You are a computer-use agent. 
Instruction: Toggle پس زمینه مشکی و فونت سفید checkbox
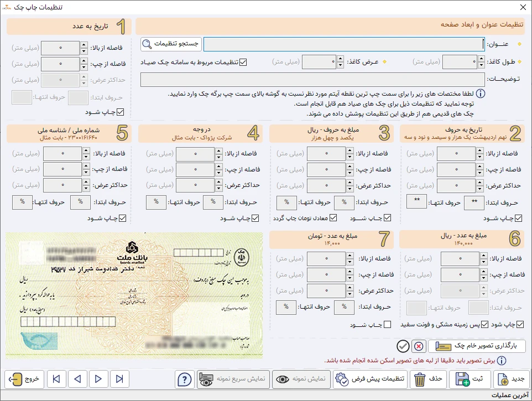click(485, 324)
